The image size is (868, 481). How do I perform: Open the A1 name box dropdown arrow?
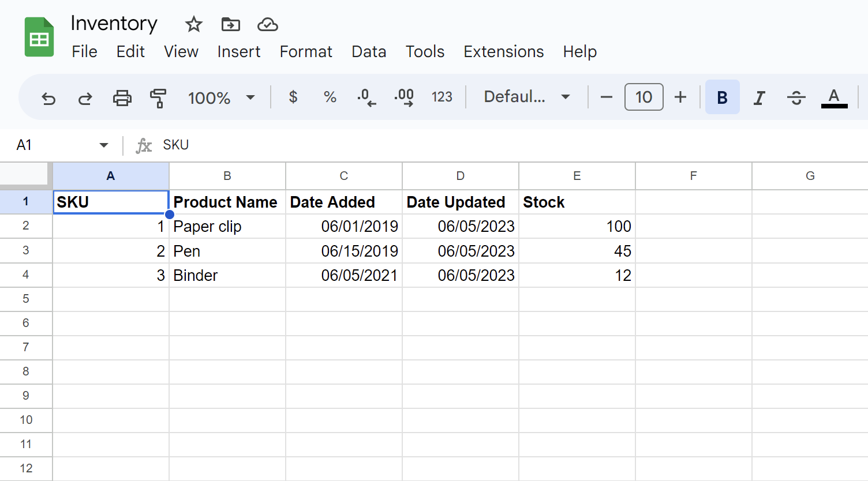[104, 145]
